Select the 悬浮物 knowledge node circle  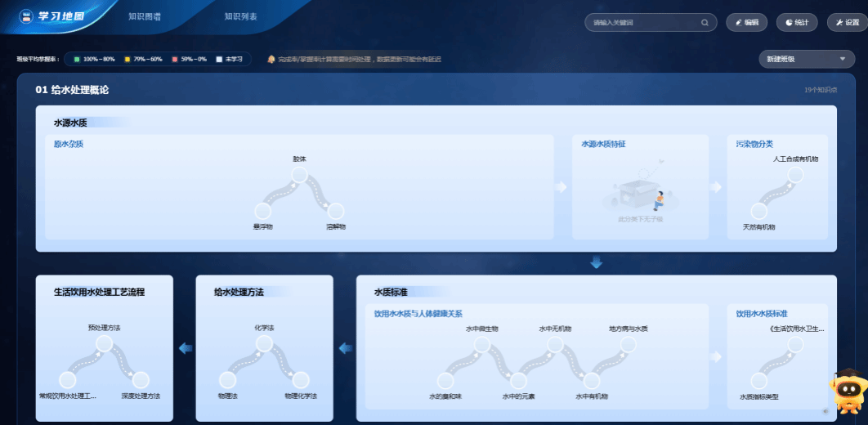point(263,210)
